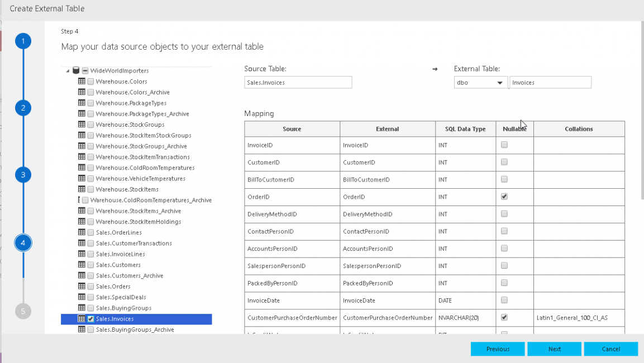Uncheck the Sales.Invoices table checkbox

(x=90, y=319)
